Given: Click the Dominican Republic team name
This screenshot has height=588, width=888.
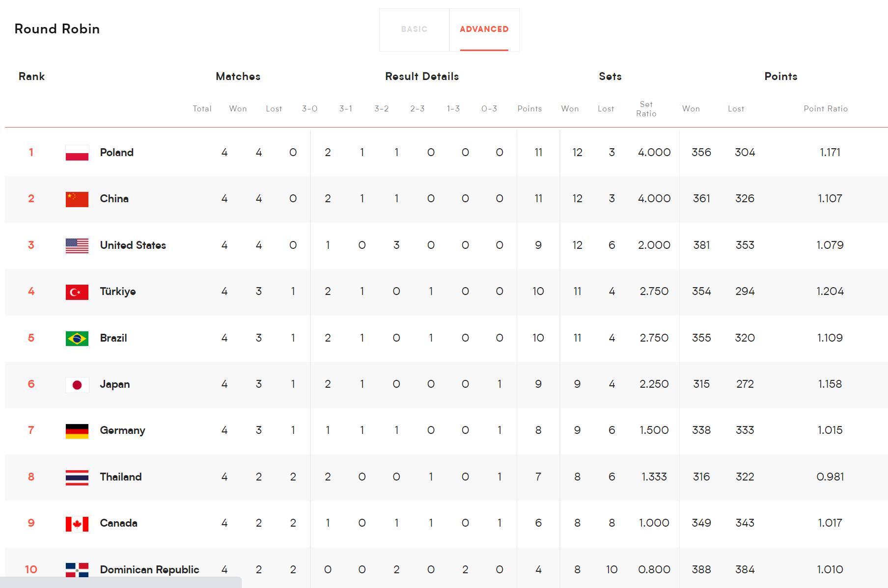Looking at the screenshot, I should 149,569.
